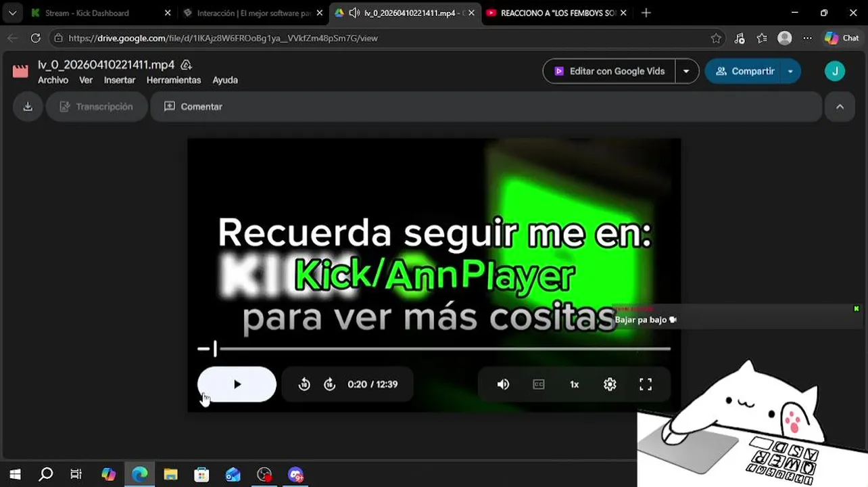This screenshot has height=487, width=868.
Task: Toggle closed captions on the player
Action: [x=539, y=384]
